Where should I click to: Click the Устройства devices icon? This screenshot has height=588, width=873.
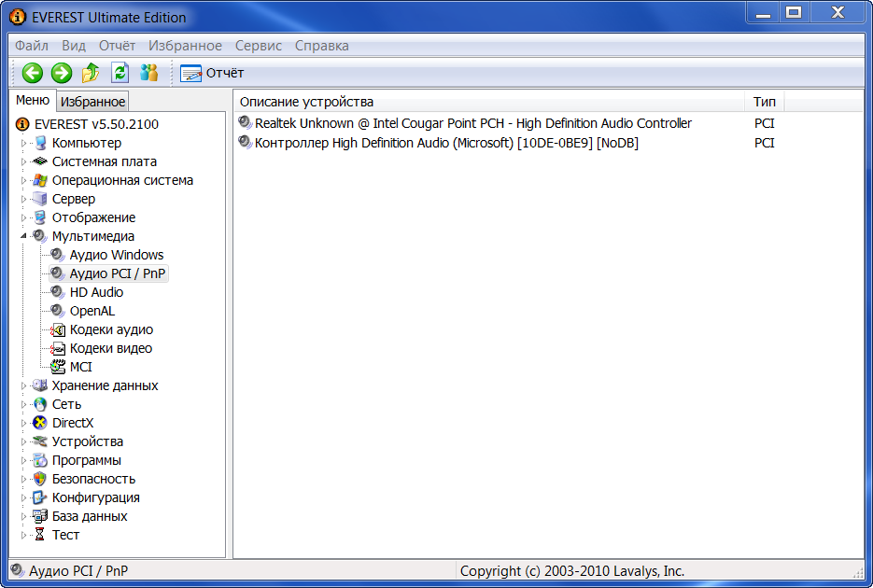[x=40, y=441]
